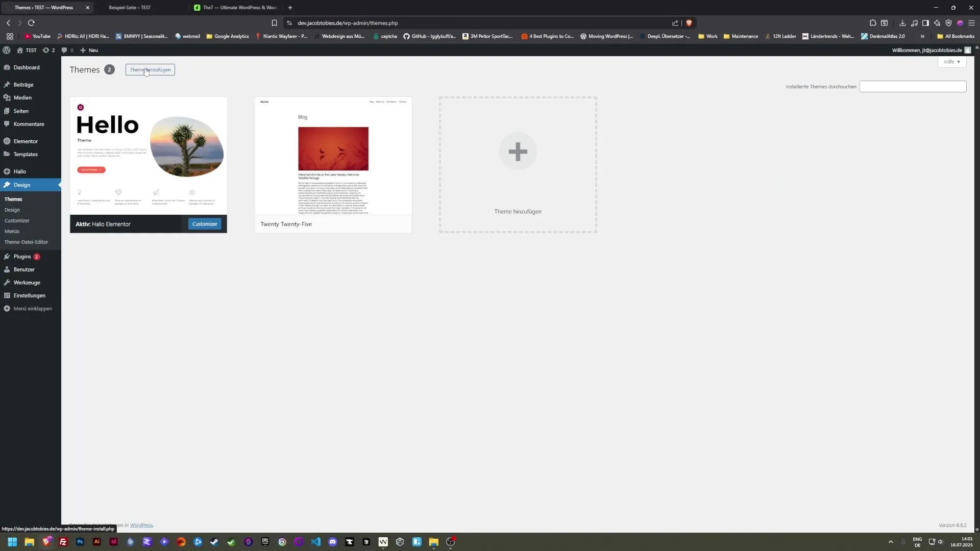
Task: Open the WordPress logo menu in admin bar
Action: (7, 50)
